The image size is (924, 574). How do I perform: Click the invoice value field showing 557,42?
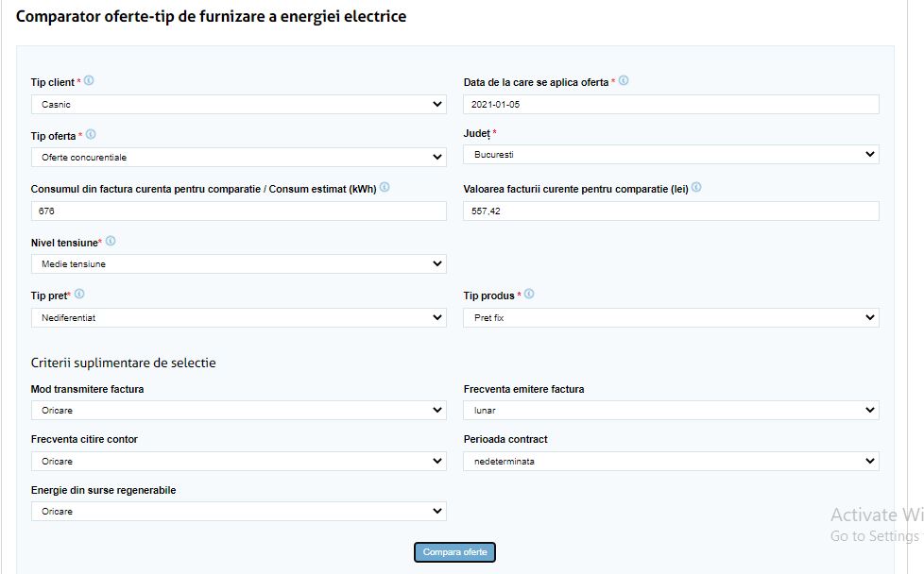coord(671,211)
